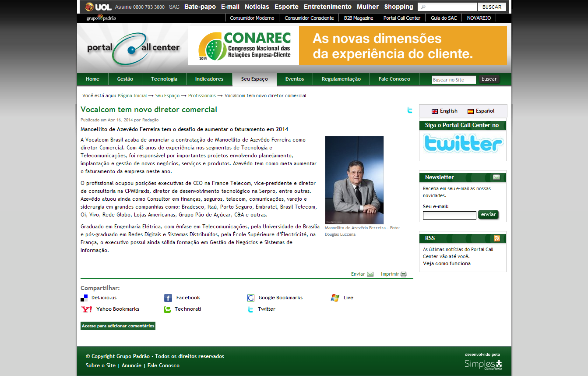Click the RSS feed orange icon
Viewport: 588px width, 376px height.
click(x=497, y=238)
